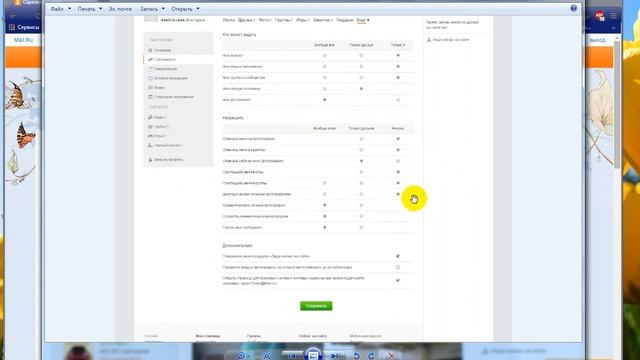640x360 pixels.
Task: Open the zoom dropdown arrow beside the magnifier
Action: point(249,356)
